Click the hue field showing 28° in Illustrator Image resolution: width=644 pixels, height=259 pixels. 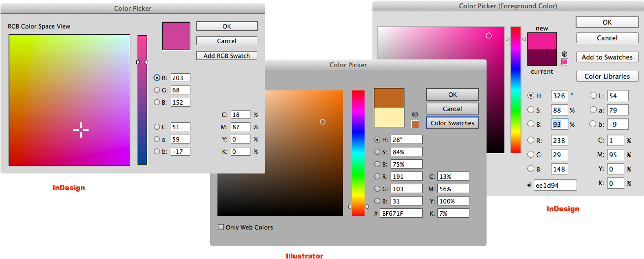[x=406, y=140]
